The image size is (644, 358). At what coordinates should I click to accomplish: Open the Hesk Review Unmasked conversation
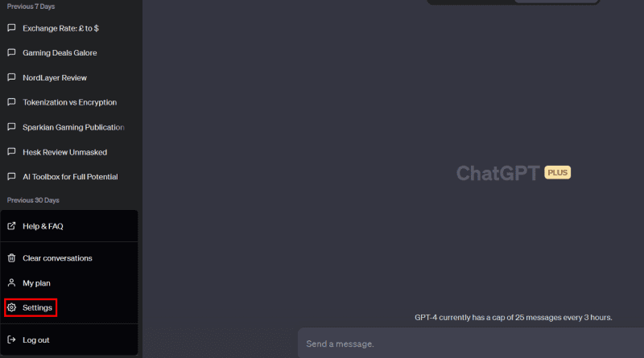(x=69, y=152)
